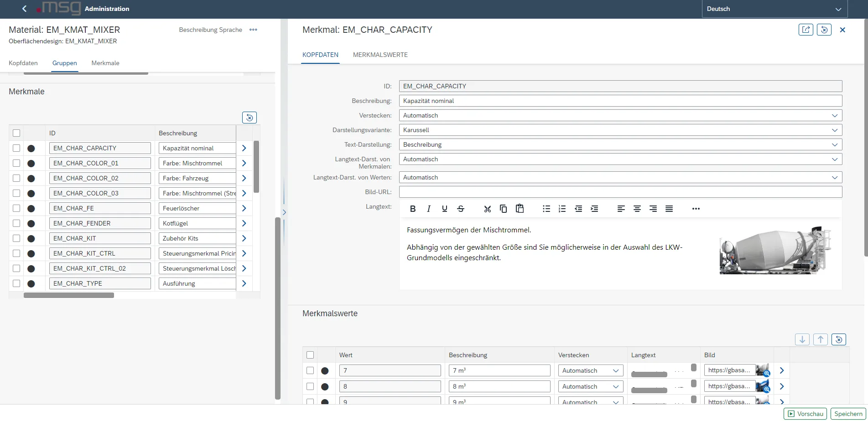Apply italic formatting in Langtext editor
The height and width of the screenshot is (421, 868).
pos(428,209)
